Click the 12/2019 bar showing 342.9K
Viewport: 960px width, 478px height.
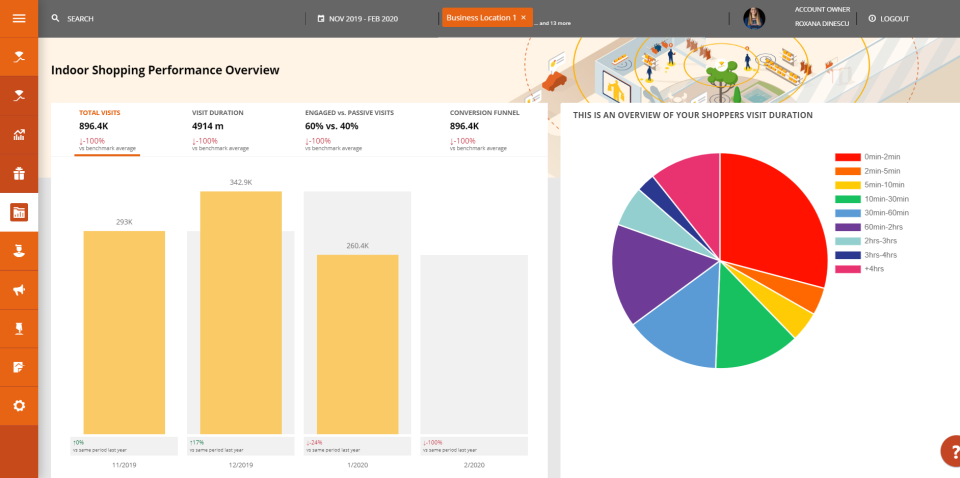[240, 310]
